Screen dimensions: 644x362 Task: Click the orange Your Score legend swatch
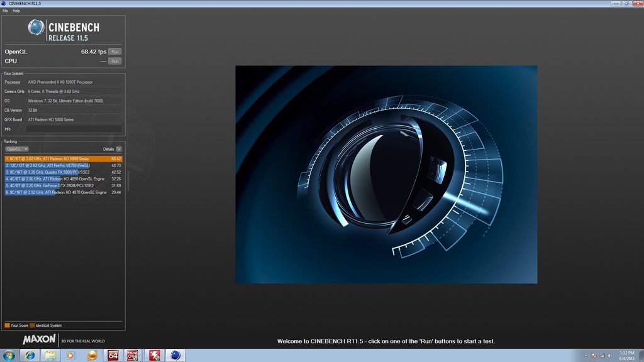click(7, 326)
